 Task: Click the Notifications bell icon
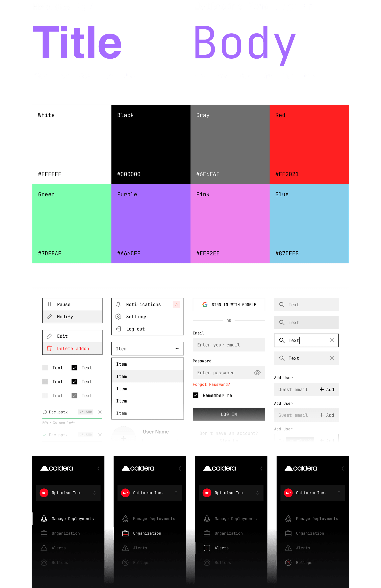point(119,304)
